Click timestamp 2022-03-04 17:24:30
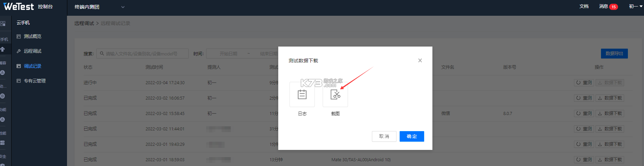This screenshot has width=644, height=166. [x=165, y=82]
